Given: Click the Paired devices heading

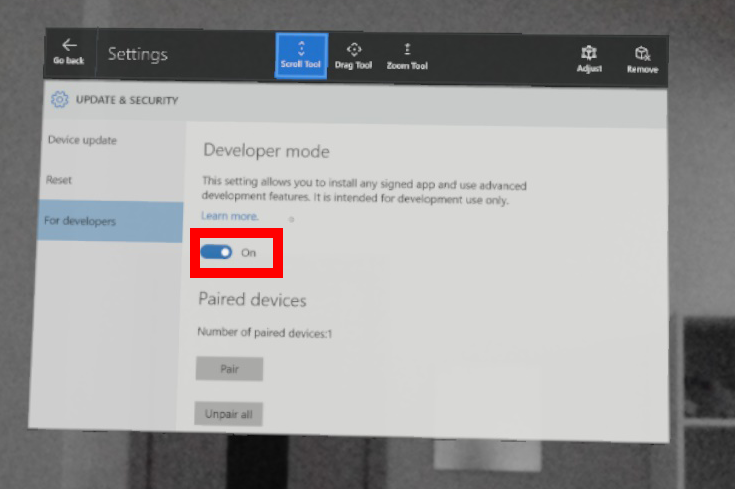Looking at the screenshot, I should click(252, 300).
